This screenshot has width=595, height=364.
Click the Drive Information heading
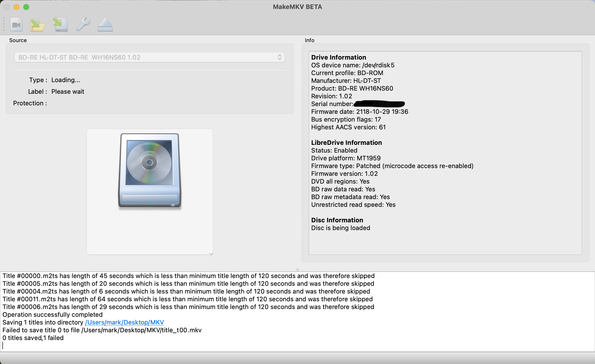(x=338, y=57)
